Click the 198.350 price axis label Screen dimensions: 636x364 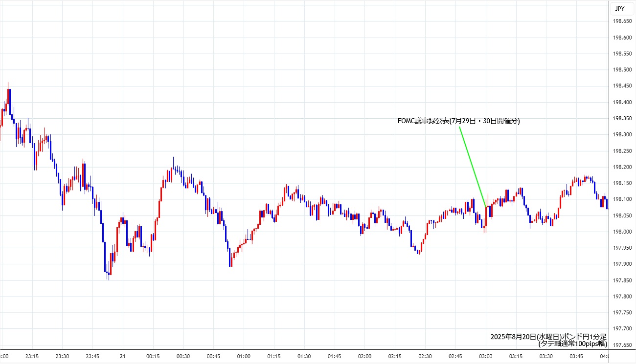click(x=623, y=118)
